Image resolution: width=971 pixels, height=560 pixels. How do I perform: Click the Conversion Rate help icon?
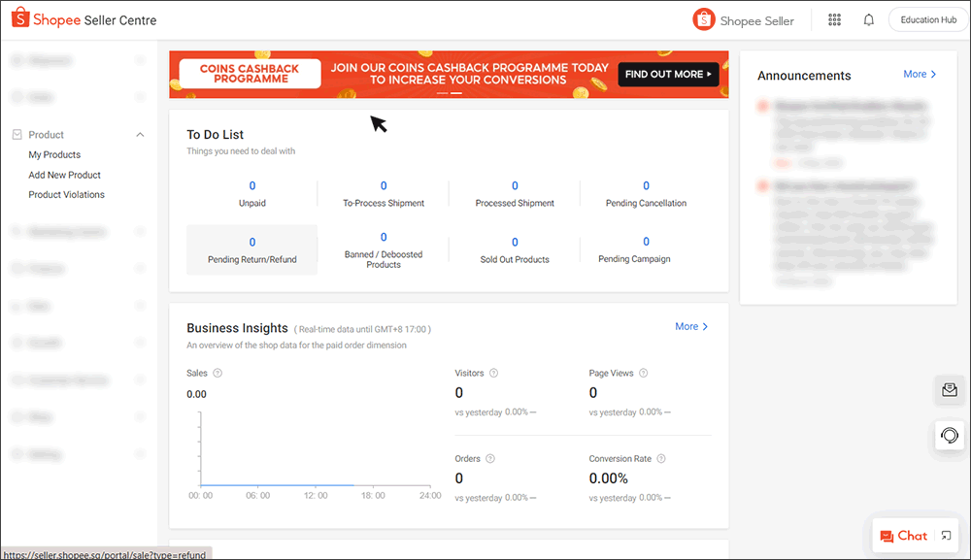pos(661,458)
